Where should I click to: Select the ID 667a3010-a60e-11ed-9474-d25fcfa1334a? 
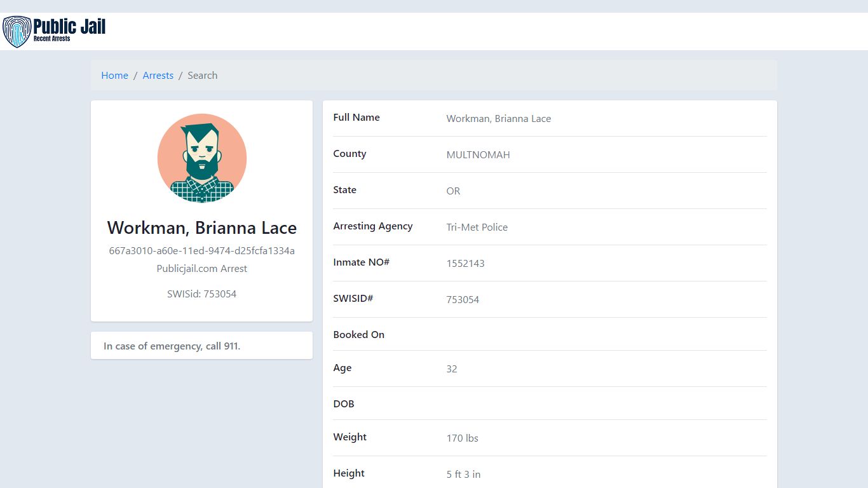tap(202, 250)
